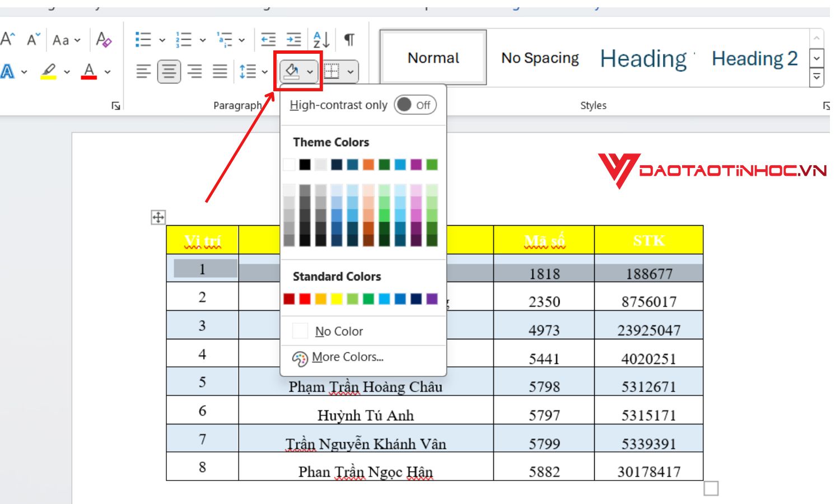Viewport: 840px width, 504px height.
Task: Click the STK header cell
Action: coord(648,240)
